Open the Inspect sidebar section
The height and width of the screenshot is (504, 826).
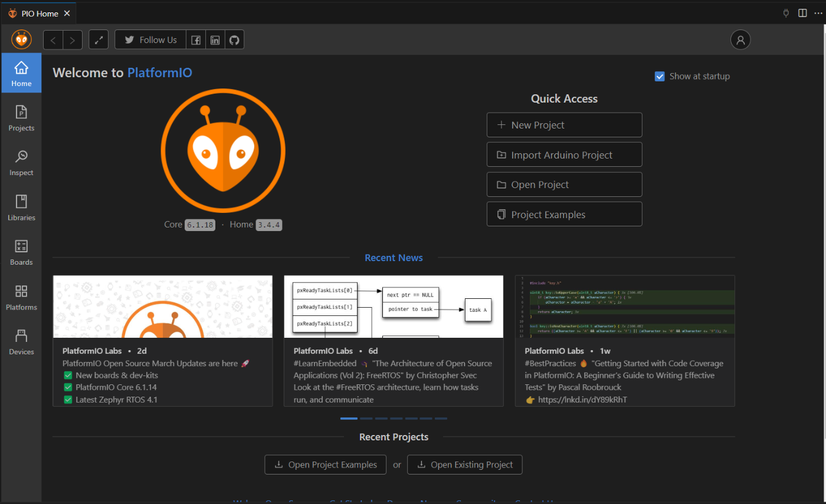tap(21, 163)
